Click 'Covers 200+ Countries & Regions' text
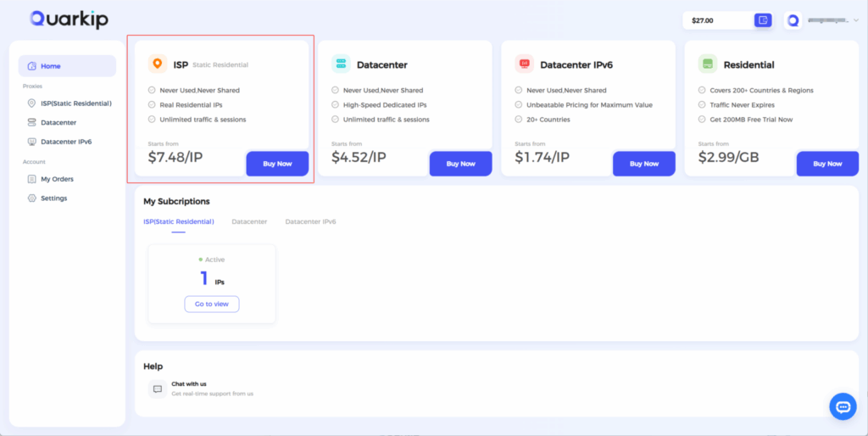868x436 pixels. 762,90
